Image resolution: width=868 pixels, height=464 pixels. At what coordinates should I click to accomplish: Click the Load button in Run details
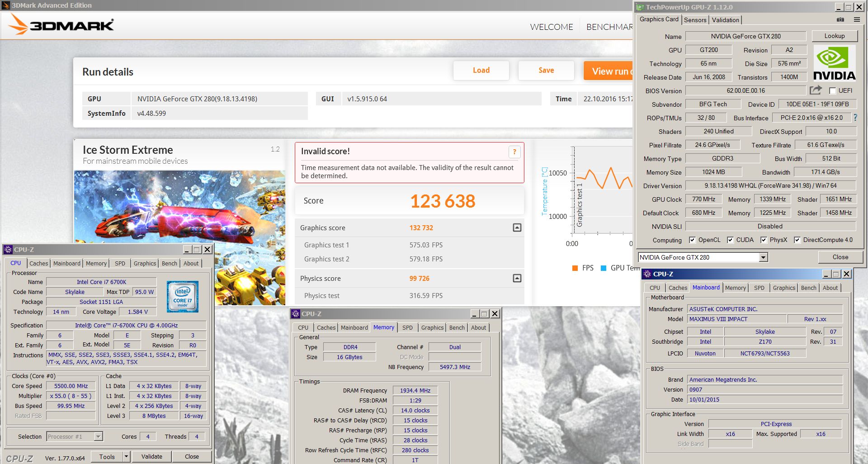[x=481, y=70]
